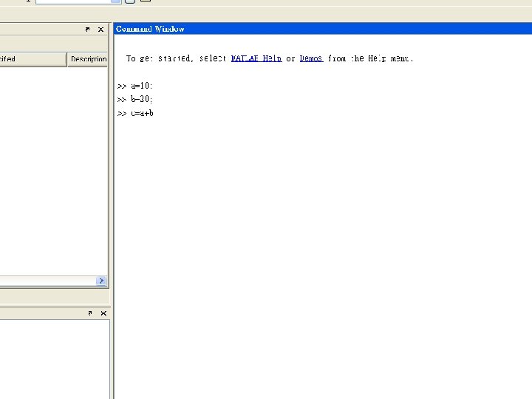Click the "from the Help menu." text
Image resolution: width=532 pixels, height=399 pixels.
[x=370, y=58]
